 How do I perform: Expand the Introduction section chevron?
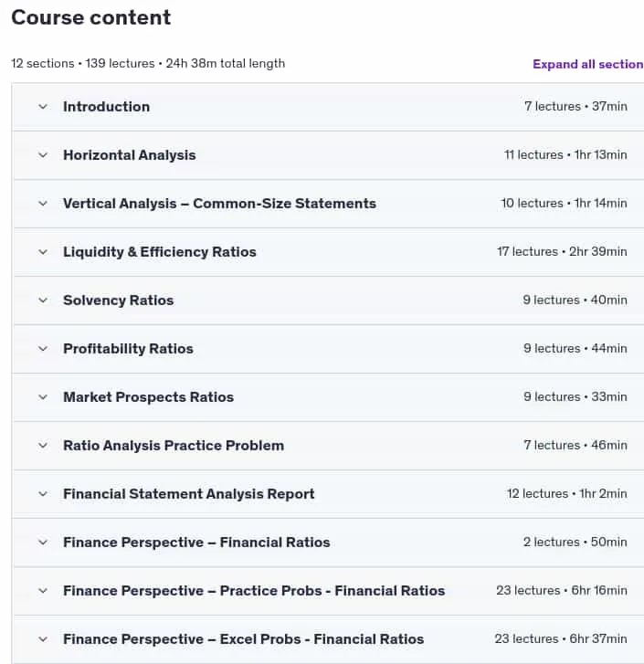click(x=43, y=107)
